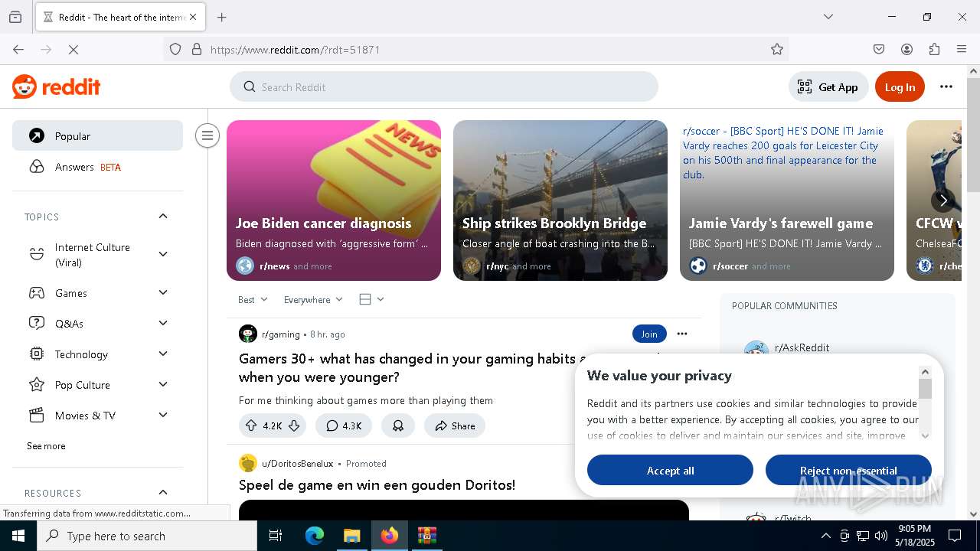Open the Jamie Vardy's farewell game card
The width and height of the screenshot is (980, 551).
[x=787, y=201]
